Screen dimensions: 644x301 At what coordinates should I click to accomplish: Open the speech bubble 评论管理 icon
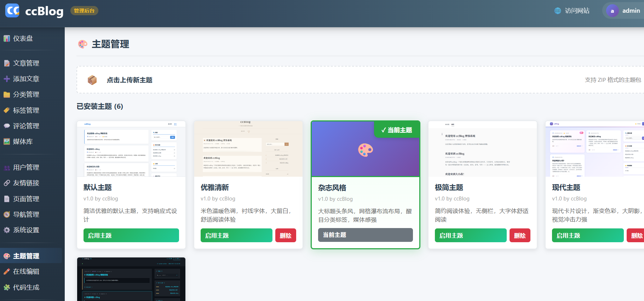tap(7, 126)
